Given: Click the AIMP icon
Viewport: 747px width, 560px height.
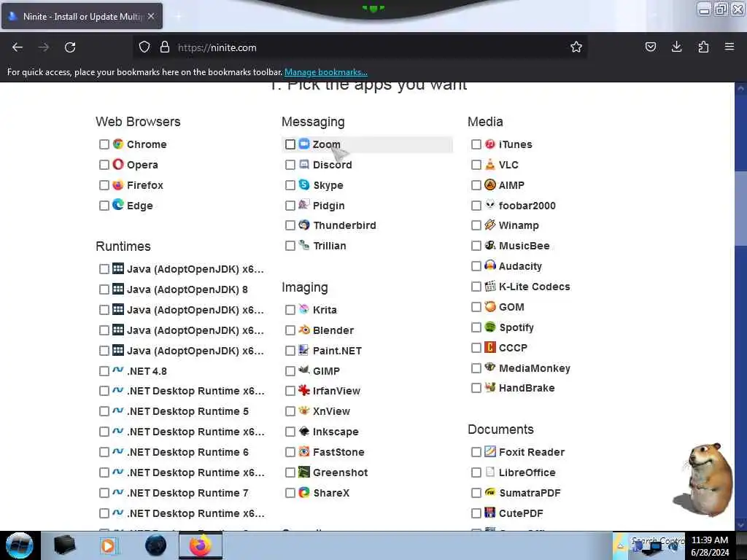Looking at the screenshot, I should [x=490, y=184].
